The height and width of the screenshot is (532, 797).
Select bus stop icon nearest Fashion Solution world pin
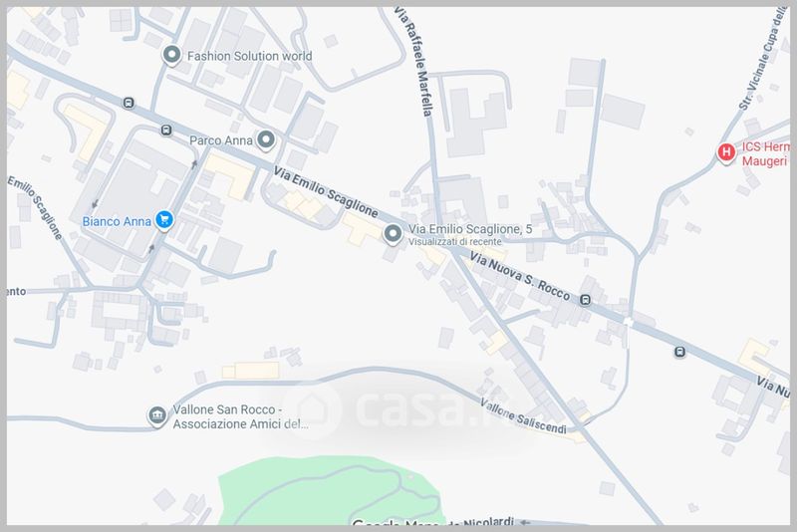[x=129, y=103]
